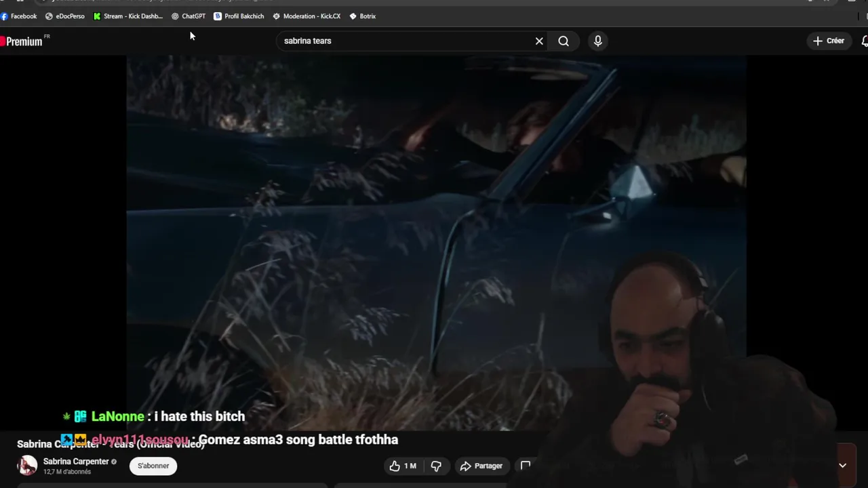
Task: Click the music video player area
Action: coord(436,243)
